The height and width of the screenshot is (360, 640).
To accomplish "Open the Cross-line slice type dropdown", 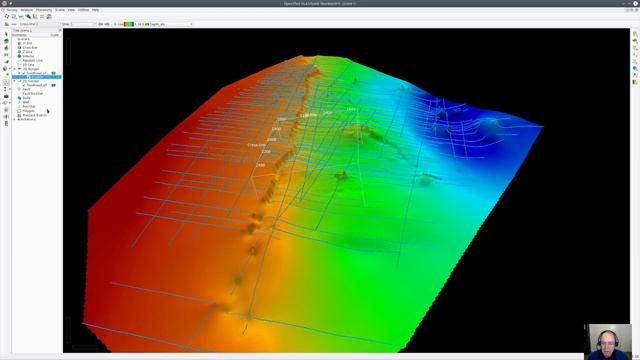I will point(39,24).
